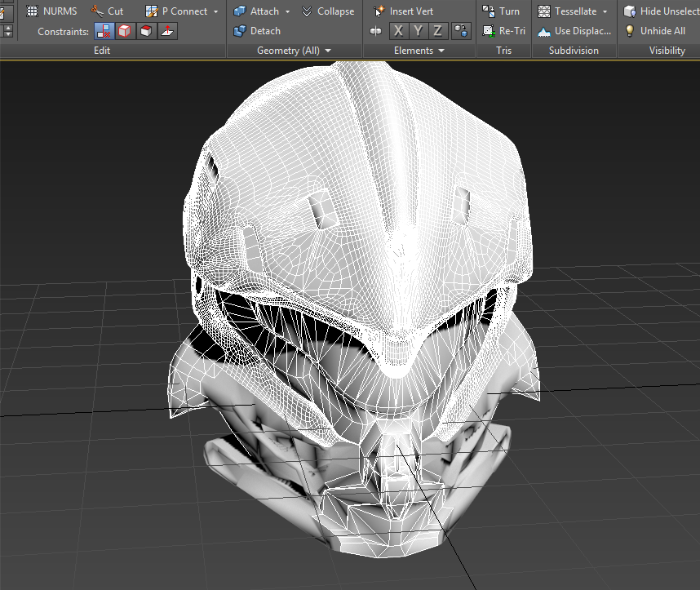Click the stepper arrows at far left

click(x=7, y=31)
